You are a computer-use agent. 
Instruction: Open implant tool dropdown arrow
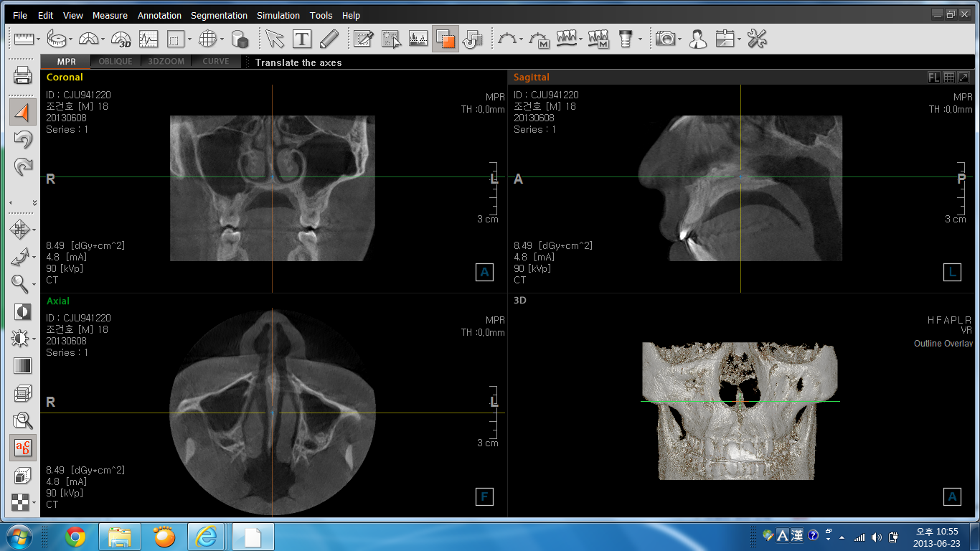point(641,39)
